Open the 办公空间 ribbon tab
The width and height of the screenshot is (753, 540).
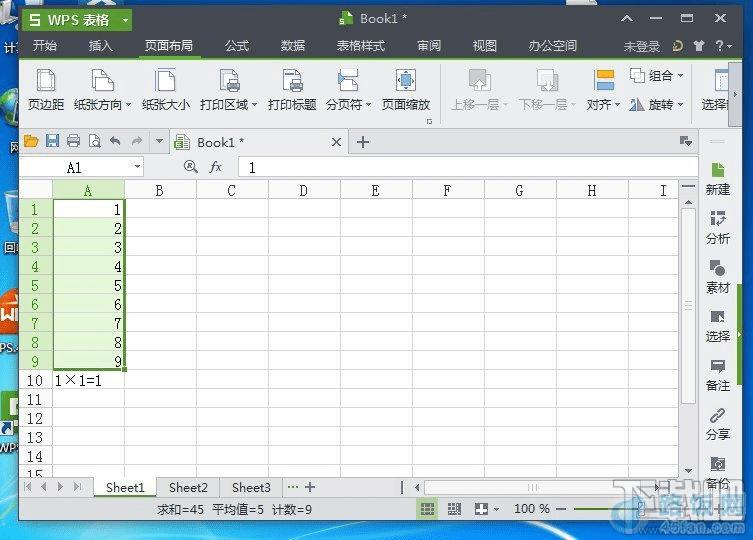[x=552, y=46]
